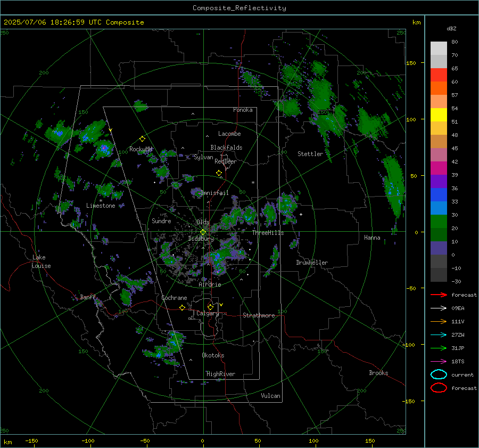This screenshot has height=448, width=479.
Task: Select the Brooks label
Action: click(x=378, y=373)
